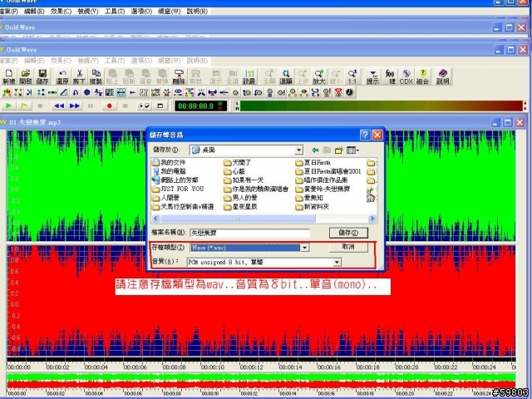The image size is (532, 399).
Task: Click the pause button in transport controls
Action: pos(91,106)
